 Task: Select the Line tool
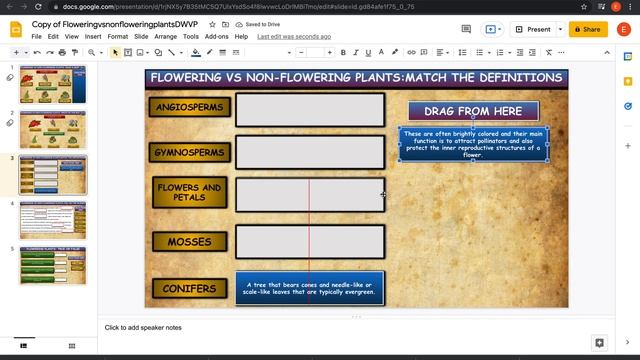click(171, 53)
